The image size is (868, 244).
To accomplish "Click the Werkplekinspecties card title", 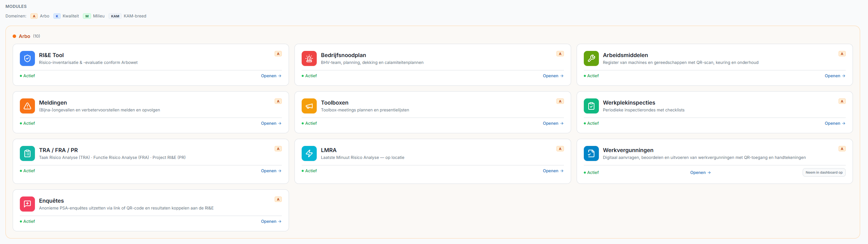I will click(x=629, y=103).
